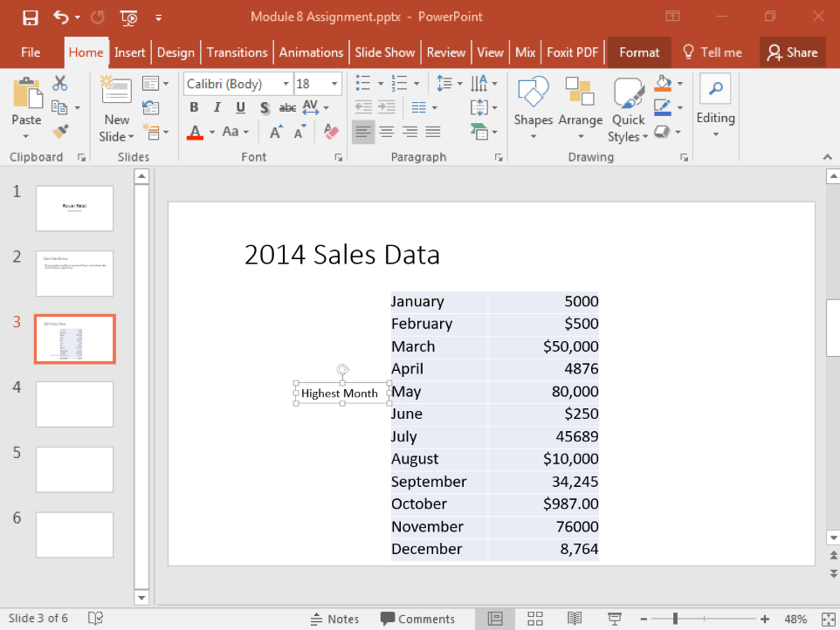Screen dimensions: 840x630
Task: Toggle Italic text formatting
Action: point(217,108)
